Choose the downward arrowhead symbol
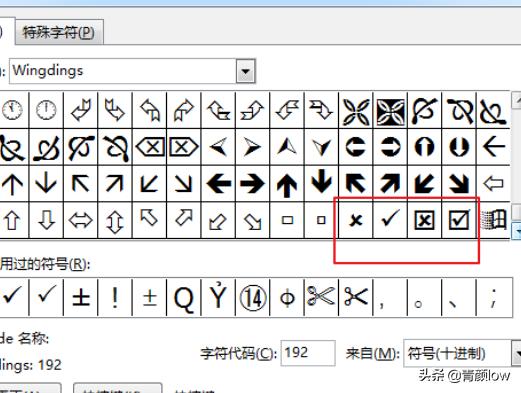The height and width of the screenshot is (393, 521). [x=321, y=147]
